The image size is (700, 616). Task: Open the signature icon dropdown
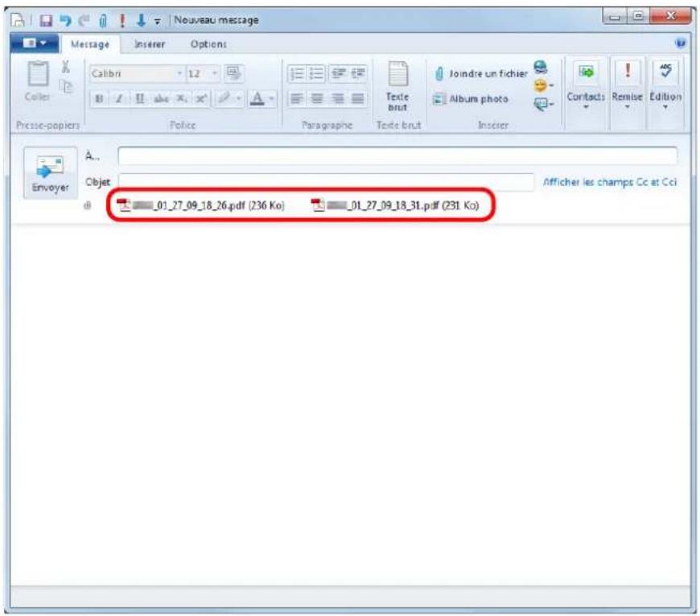(x=543, y=105)
